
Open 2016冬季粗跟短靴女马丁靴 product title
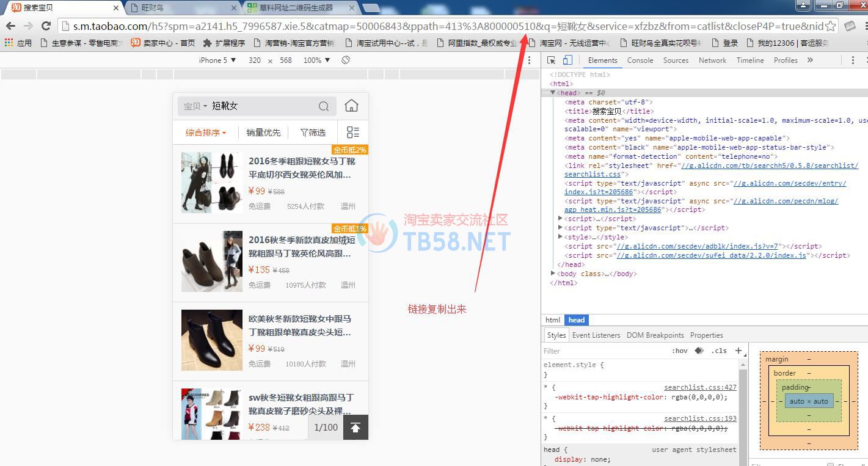tap(302, 168)
